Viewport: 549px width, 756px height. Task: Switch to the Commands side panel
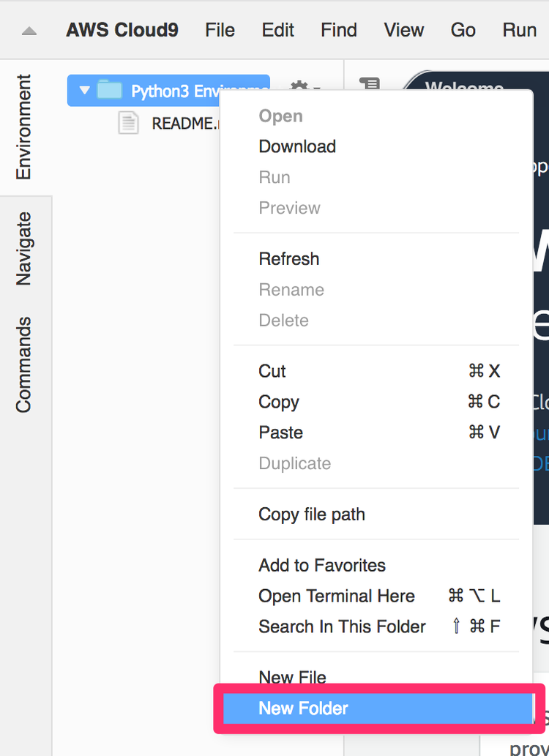(x=23, y=364)
